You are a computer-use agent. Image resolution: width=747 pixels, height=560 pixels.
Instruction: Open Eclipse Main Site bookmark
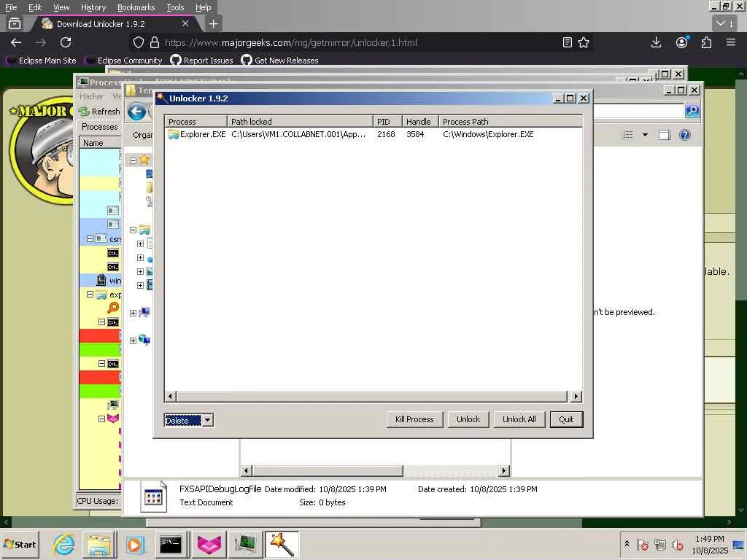pos(42,61)
